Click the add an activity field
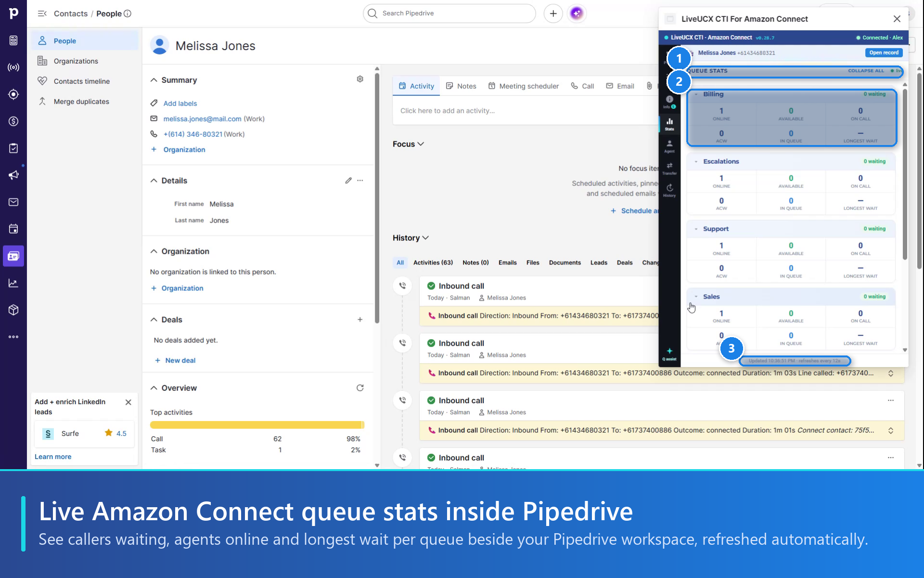The image size is (924, 578). pyautogui.click(x=526, y=111)
